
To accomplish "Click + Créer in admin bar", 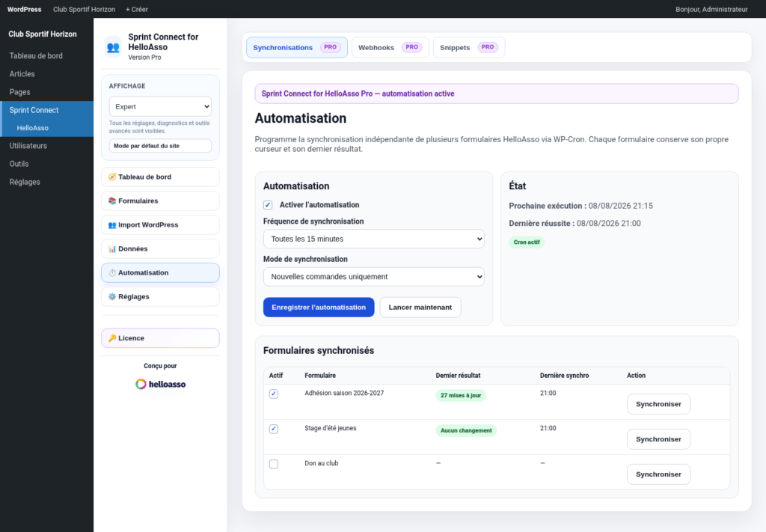I will 137,9.
